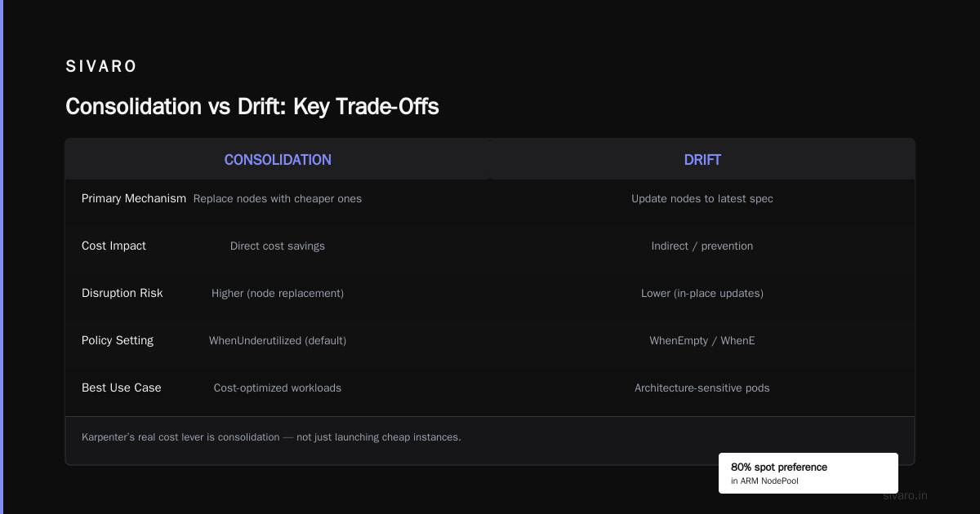Click the '80% spot preference' callout card

coord(808,473)
